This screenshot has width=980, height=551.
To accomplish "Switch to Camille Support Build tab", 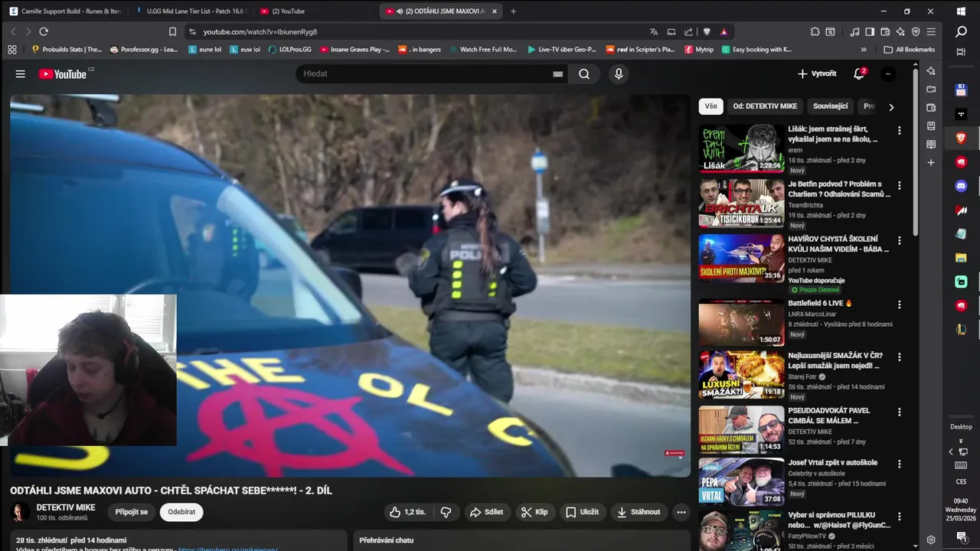I will (x=65, y=11).
